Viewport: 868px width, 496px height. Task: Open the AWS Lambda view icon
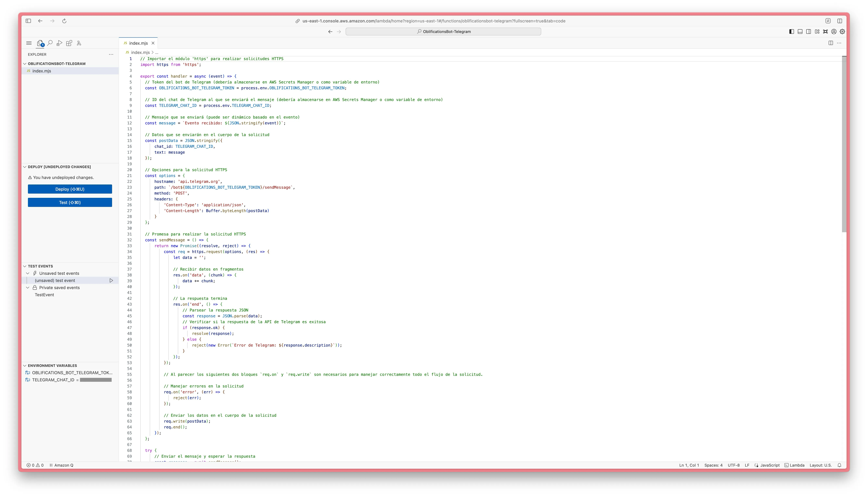[x=79, y=43]
